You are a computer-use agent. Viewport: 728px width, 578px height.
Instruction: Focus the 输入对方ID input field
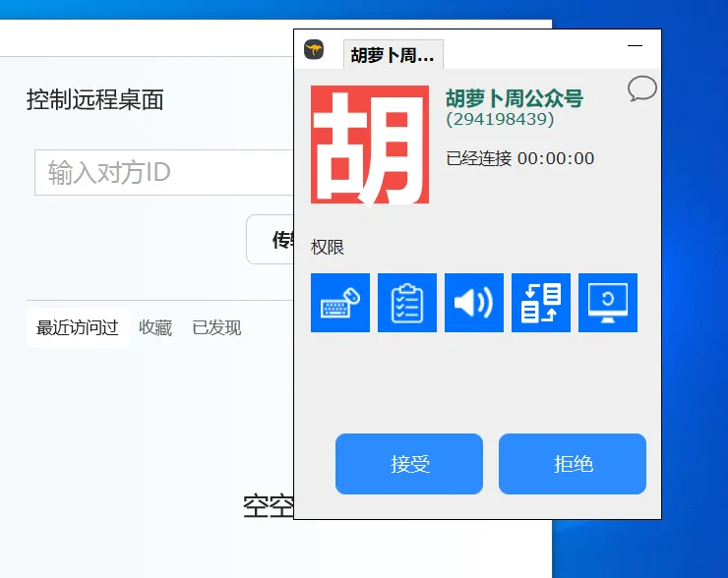pos(164,173)
